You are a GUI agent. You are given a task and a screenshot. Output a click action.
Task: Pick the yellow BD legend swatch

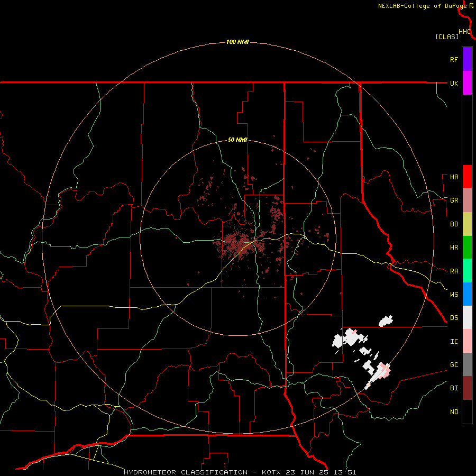(x=467, y=224)
